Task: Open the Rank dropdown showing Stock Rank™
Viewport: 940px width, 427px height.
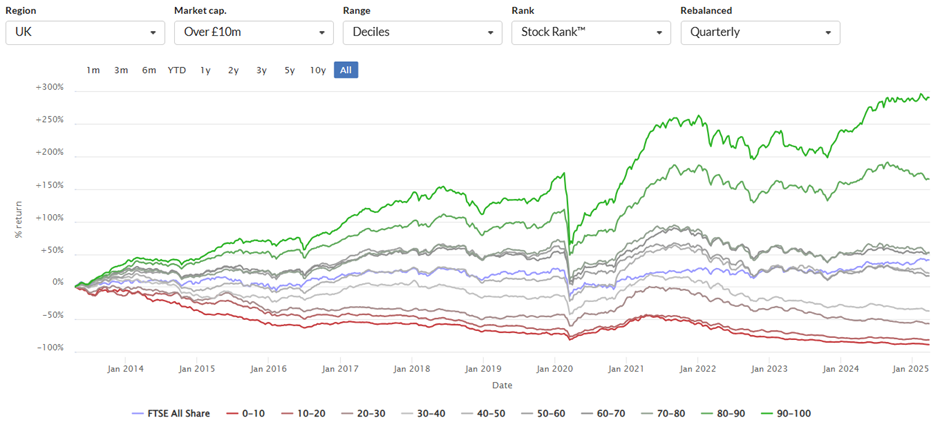Action: (591, 32)
